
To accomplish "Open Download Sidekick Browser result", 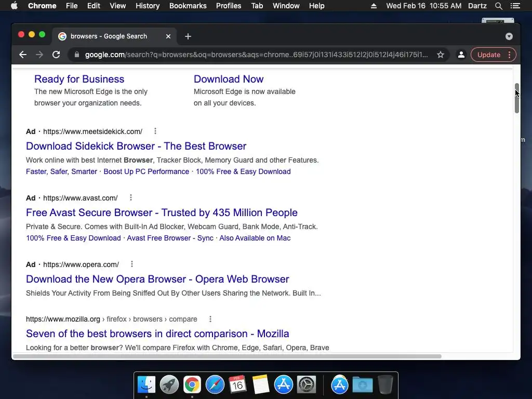I will (x=136, y=146).
